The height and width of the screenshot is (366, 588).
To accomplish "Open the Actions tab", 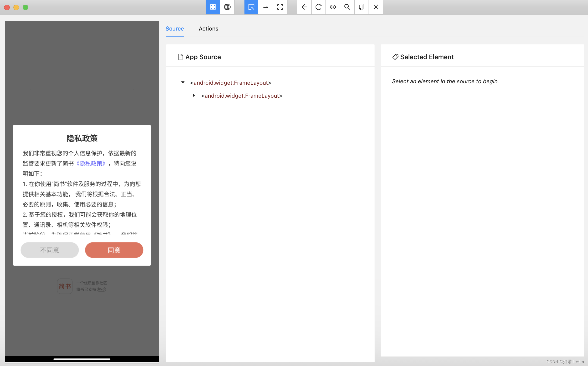I will [x=208, y=28].
